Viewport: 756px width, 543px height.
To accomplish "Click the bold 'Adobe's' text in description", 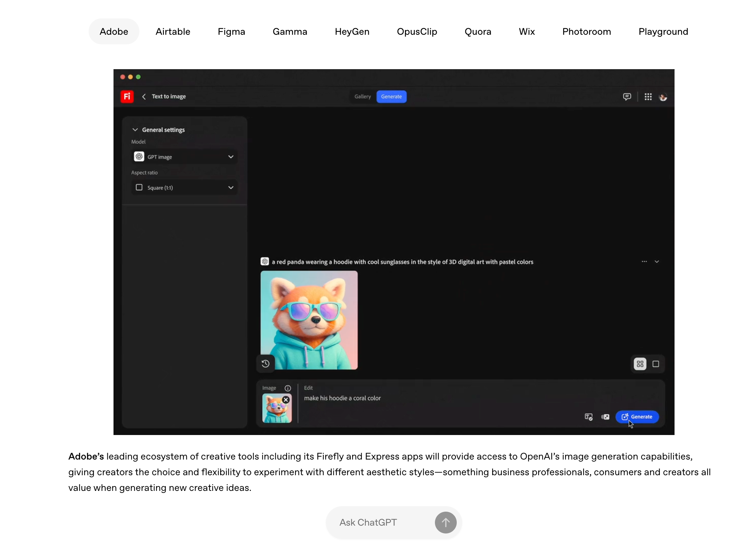I will click(x=86, y=456).
